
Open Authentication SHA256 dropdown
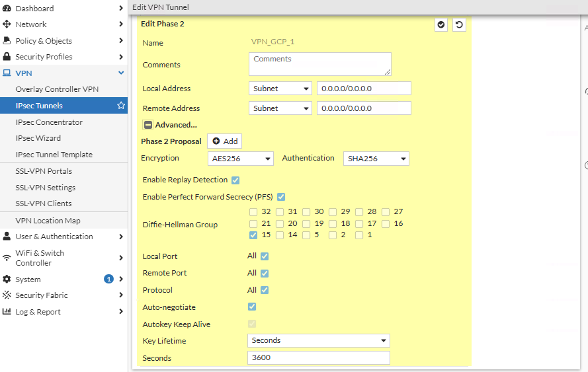(376, 159)
